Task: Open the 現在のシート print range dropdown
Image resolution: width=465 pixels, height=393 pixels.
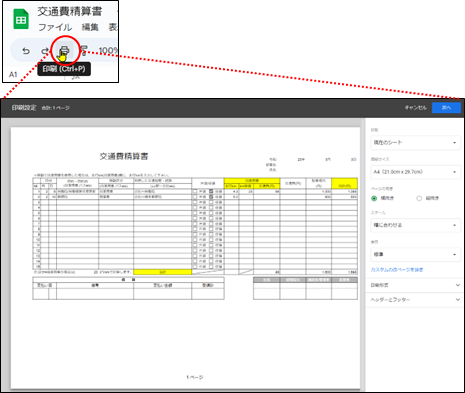Action: click(x=415, y=143)
